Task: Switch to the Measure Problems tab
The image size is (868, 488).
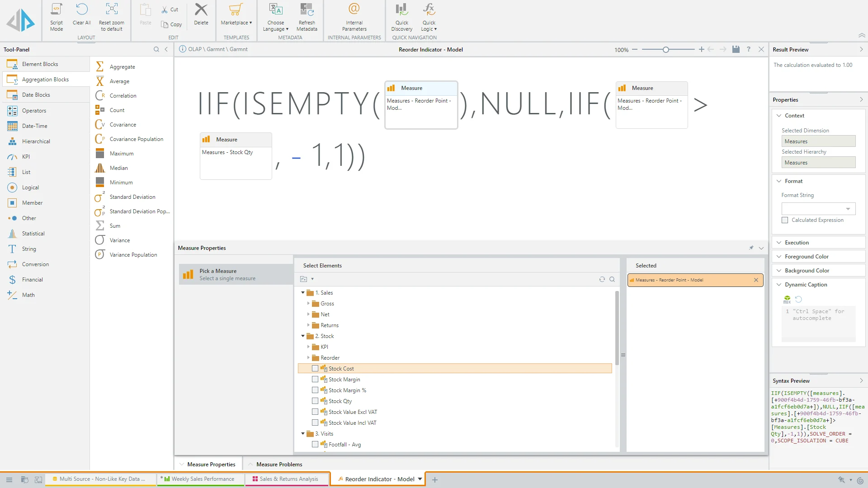Action: pos(279,464)
